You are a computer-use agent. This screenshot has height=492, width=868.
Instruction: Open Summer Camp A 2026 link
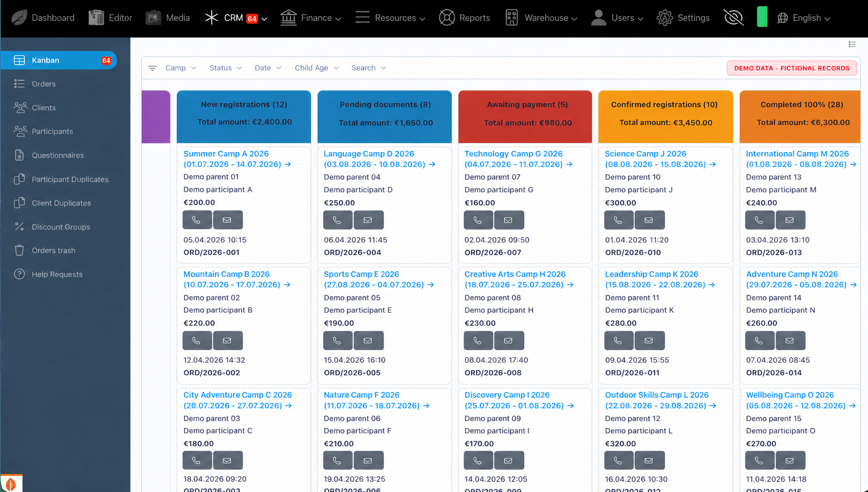(237, 159)
